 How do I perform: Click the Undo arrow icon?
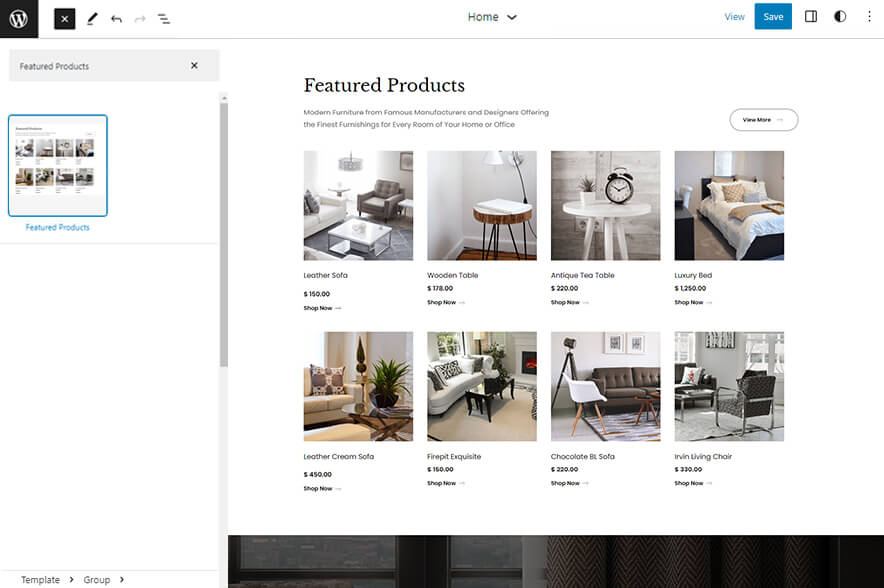tap(116, 18)
